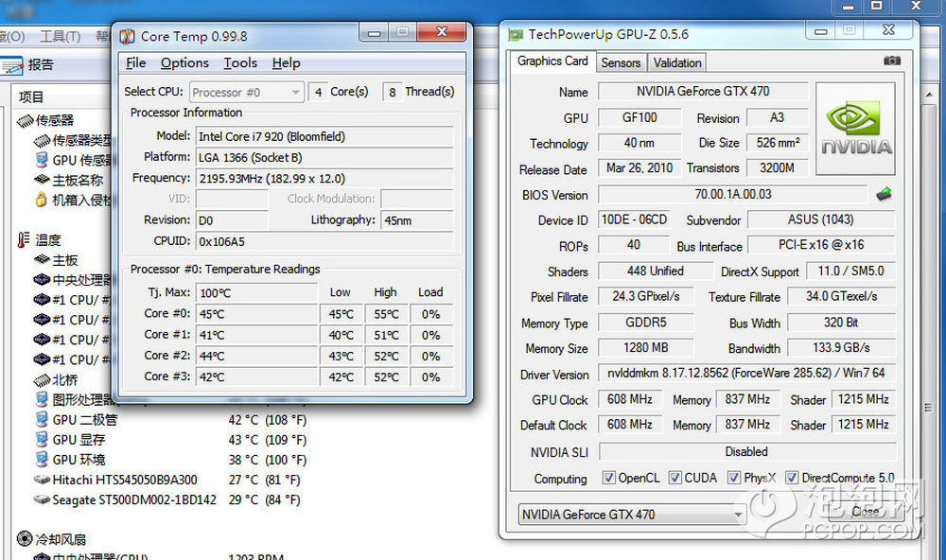
Task: Click the GPU-Z Name field
Action: point(703,92)
